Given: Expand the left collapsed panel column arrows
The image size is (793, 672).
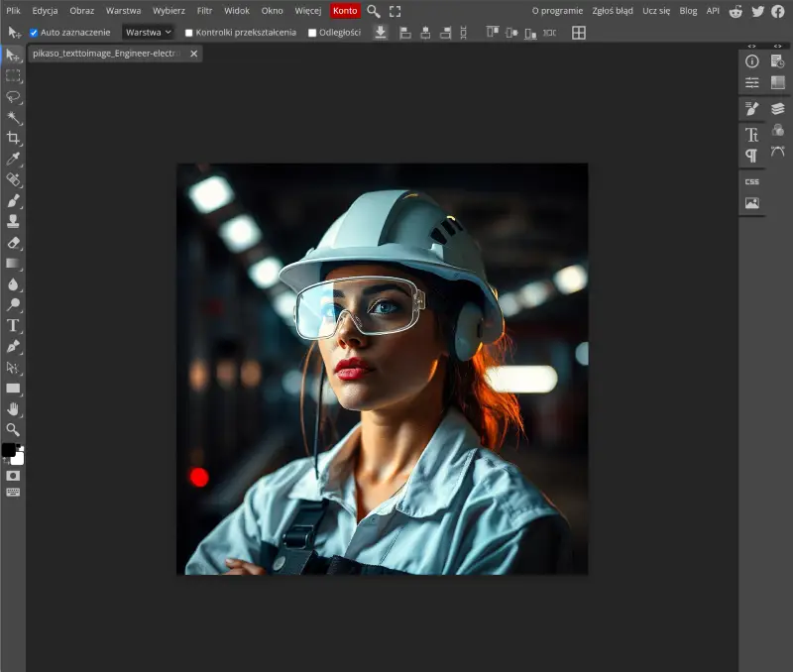Looking at the screenshot, I should click(x=751, y=47).
